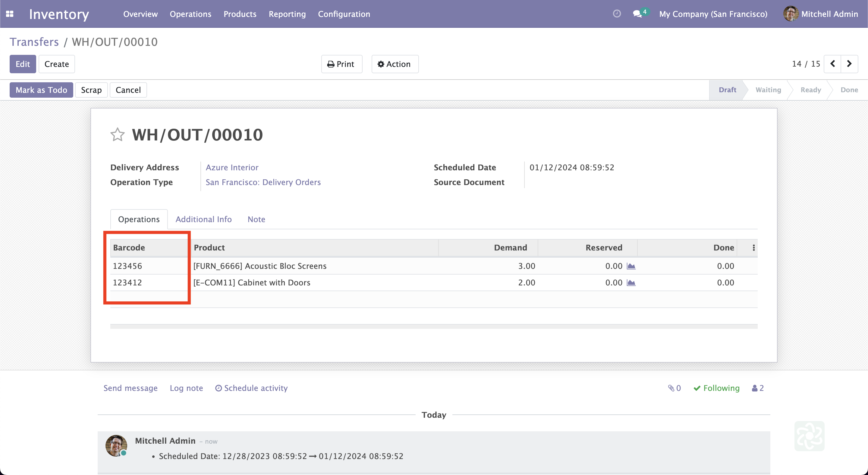The image size is (868, 475).
Task: Select the Ready stage in status bar
Action: coord(810,90)
